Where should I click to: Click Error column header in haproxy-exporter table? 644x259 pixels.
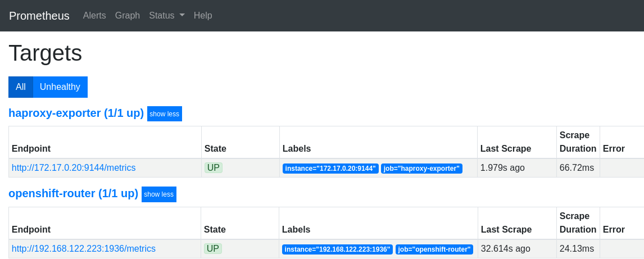(x=614, y=148)
